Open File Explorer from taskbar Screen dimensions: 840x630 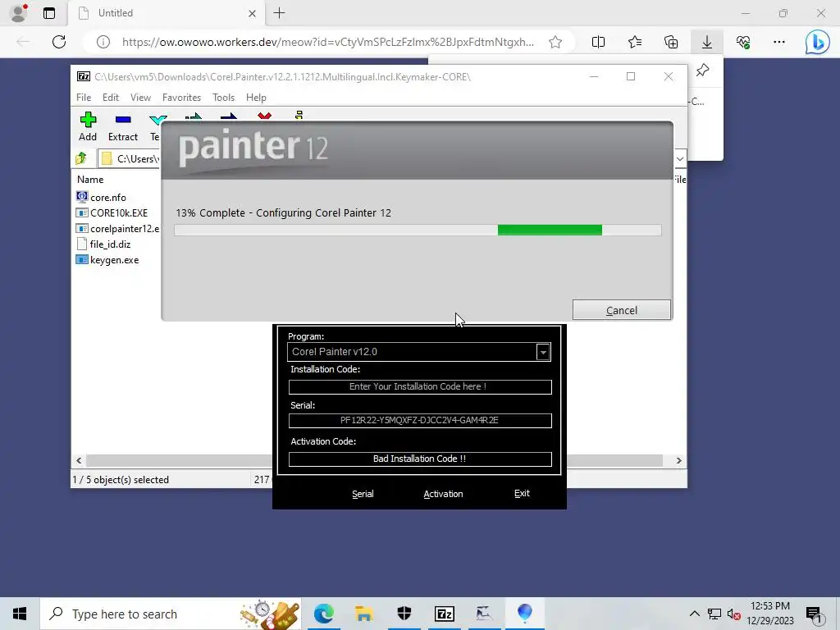tap(363, 614)
